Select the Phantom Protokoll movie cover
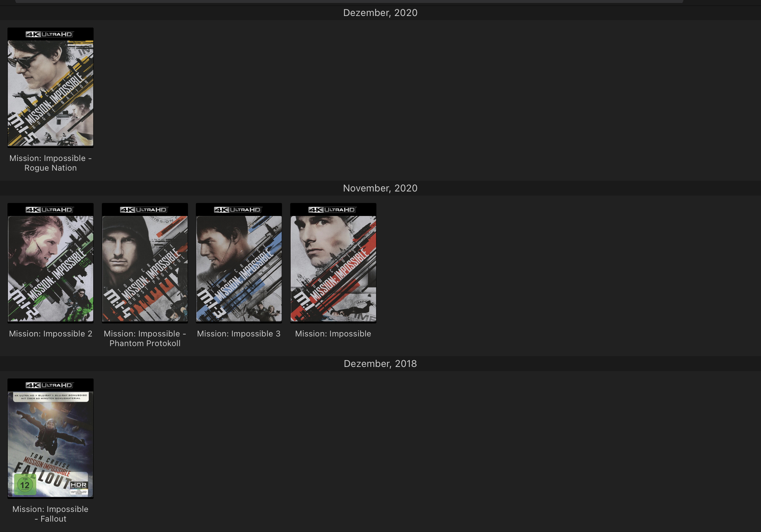Viewport: 761px width, 532px height. [145, 263]
